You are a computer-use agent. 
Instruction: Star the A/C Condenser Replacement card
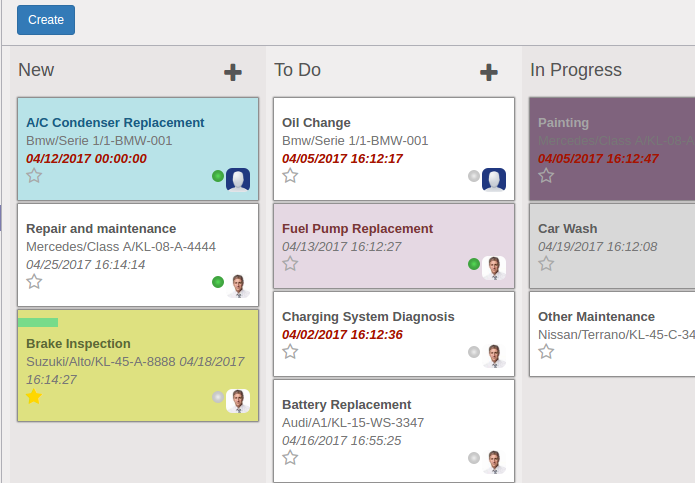coord(34,176)
